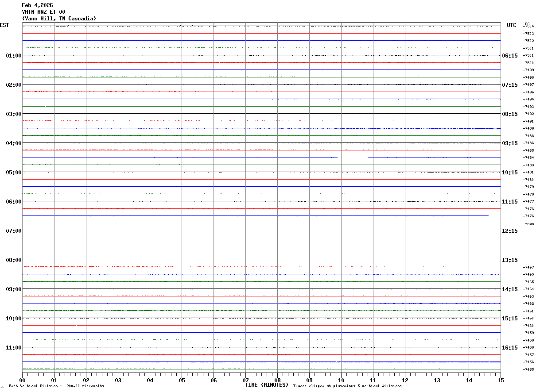This screenshot has height=392, width=536.
Task: Click the data gap in the 04:30 trace
Action: click(353, 157)
